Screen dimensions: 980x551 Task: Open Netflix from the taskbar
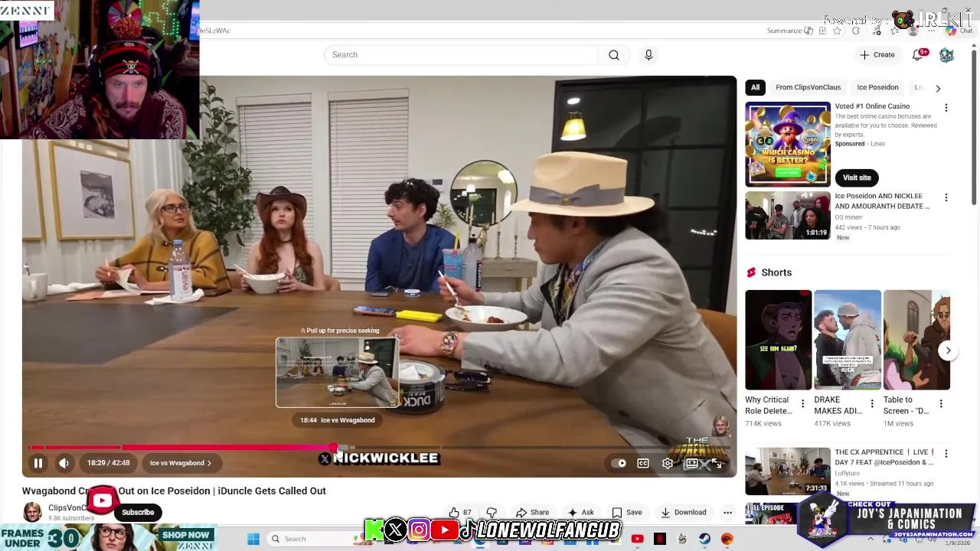pyautogui.click(x=660, y=539)
